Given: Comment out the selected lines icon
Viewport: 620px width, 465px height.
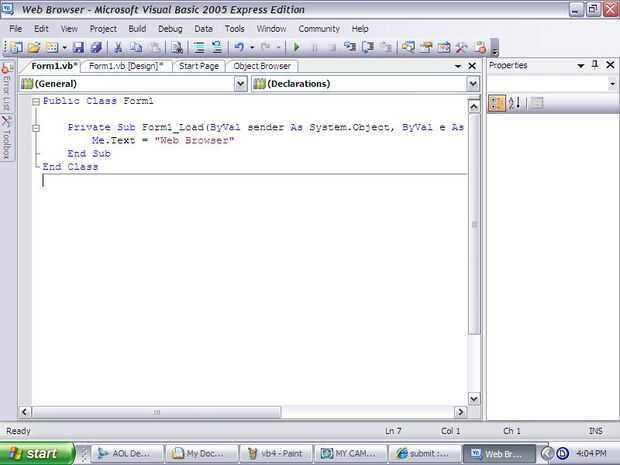Looking at the screenshot, I should pos(199,47).
